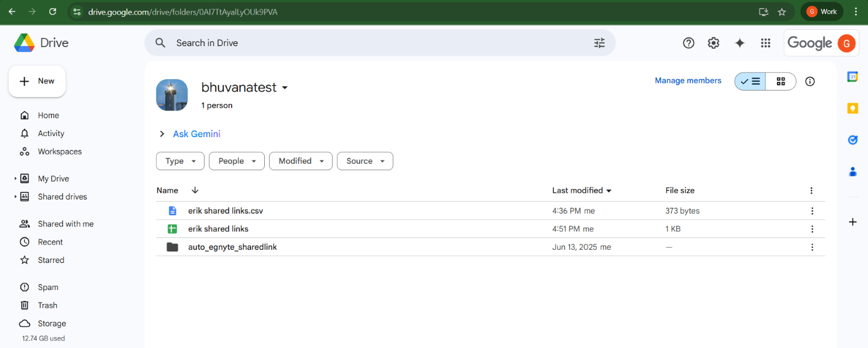Open Google Keep side panel
Screen dimensions: 868x348
(x=852, y=108)
